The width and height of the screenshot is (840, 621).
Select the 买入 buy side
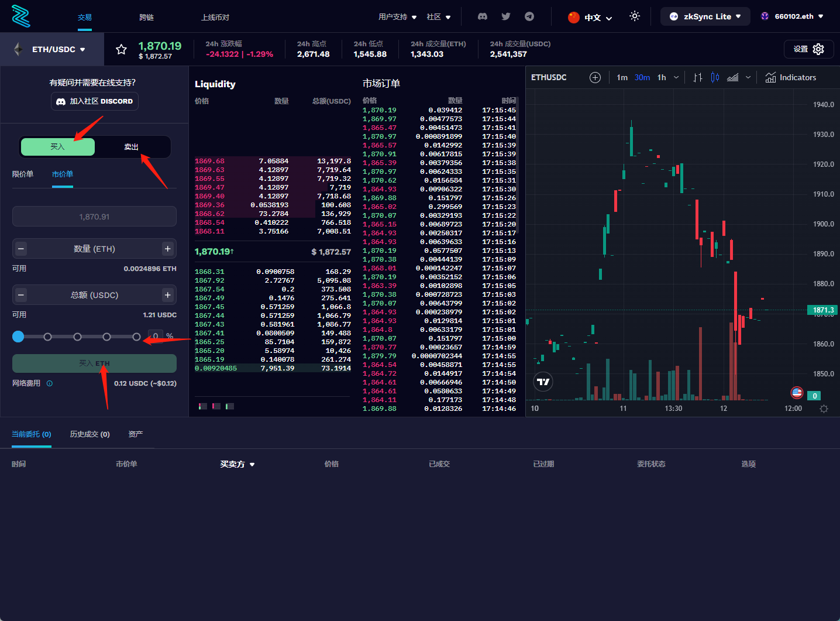pos(57,147)
